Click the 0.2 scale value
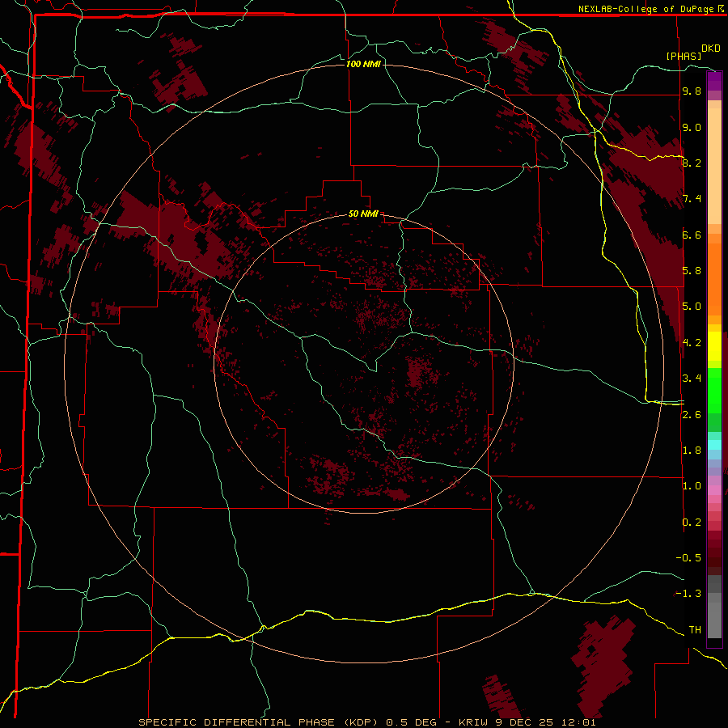The height and width of the screenshot is (728, 728). tap(692, 523)
